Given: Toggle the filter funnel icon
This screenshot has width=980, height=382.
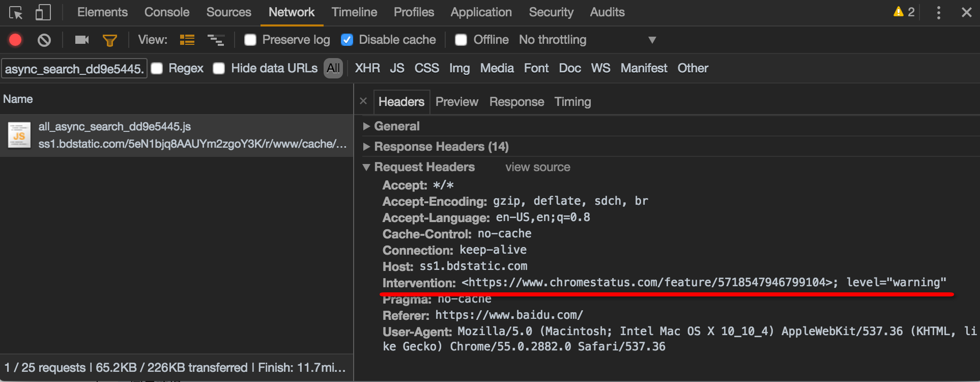Looking at the screenshot, I should (110, 40).
